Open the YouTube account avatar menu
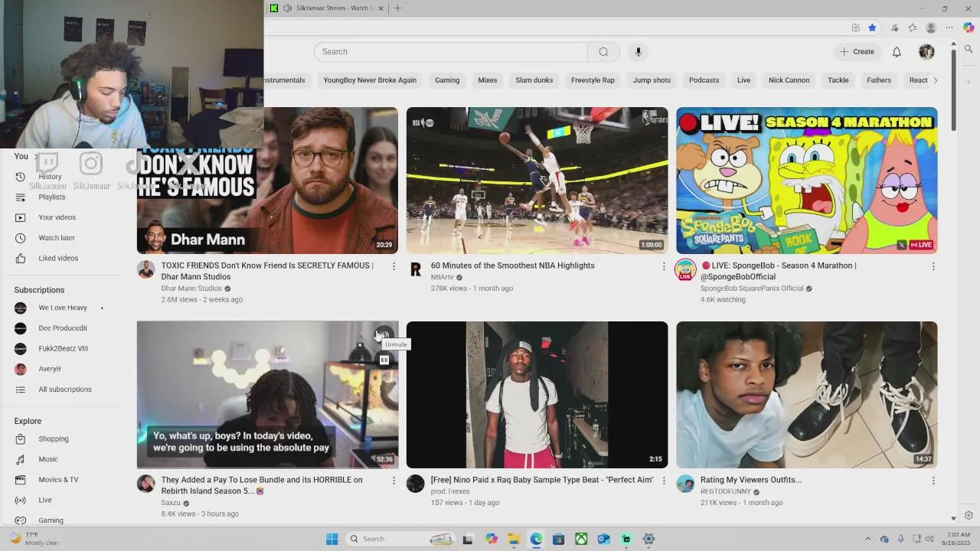 tap(926, 52)
